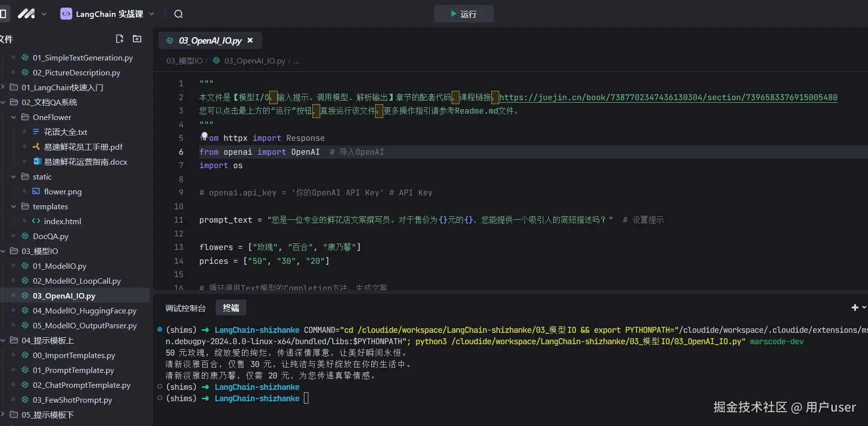Close the 03_OpenAI_IO.py editor tab

coord(250,40)
